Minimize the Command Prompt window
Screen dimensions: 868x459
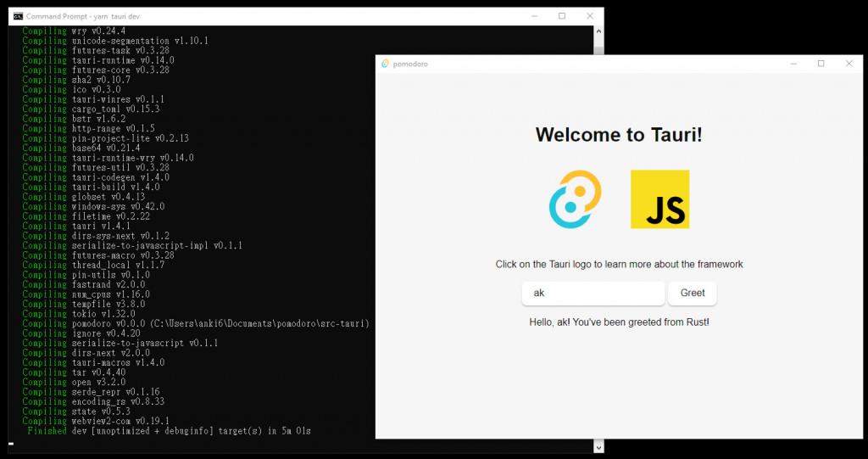tap(534, 16)
